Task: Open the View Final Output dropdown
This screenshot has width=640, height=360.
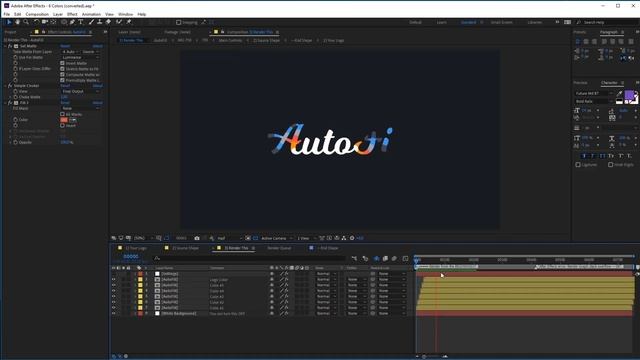Action: pyautogui.click(x=80, y=91)
